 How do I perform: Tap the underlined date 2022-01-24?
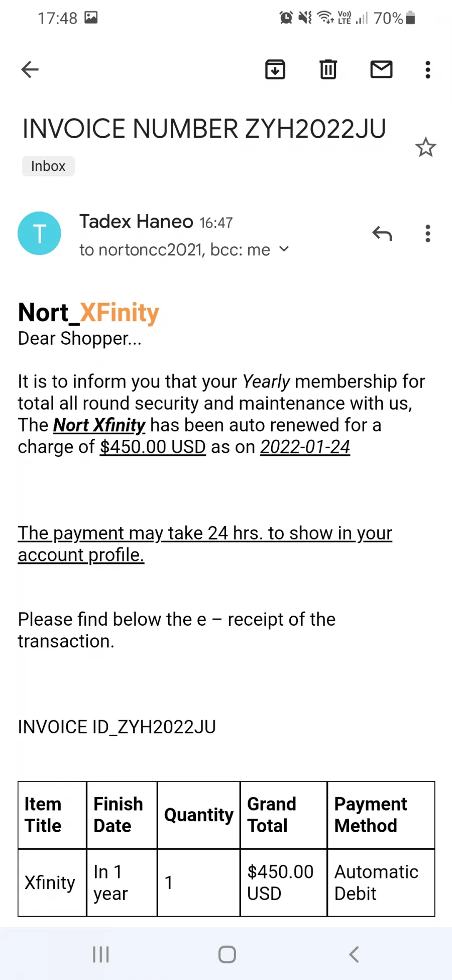pos(305,447)
